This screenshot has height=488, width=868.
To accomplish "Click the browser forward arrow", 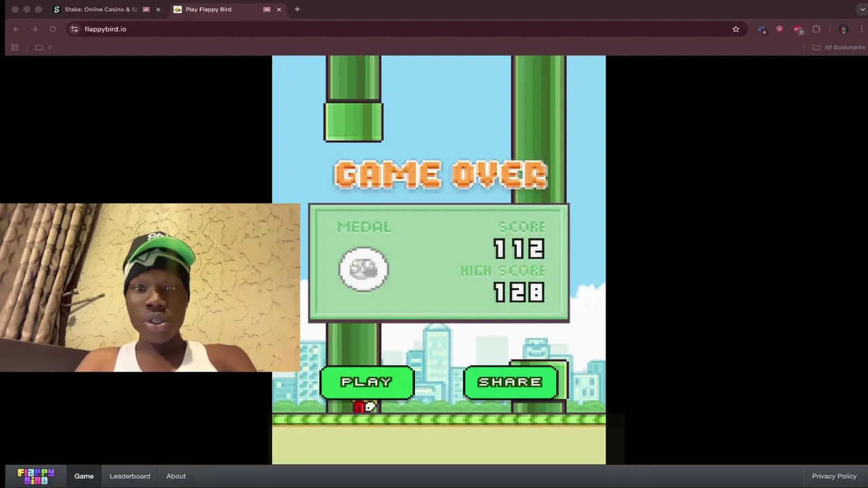I will tap(34, 29).
